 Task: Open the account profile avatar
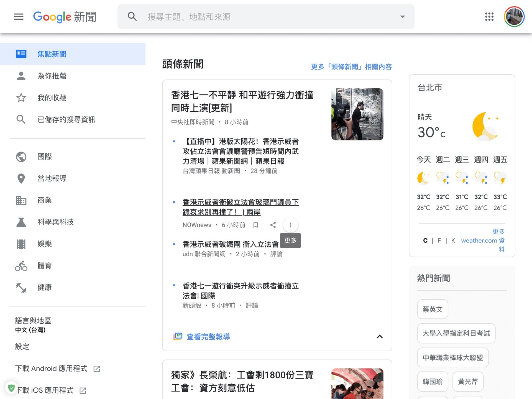coord(514,17)
